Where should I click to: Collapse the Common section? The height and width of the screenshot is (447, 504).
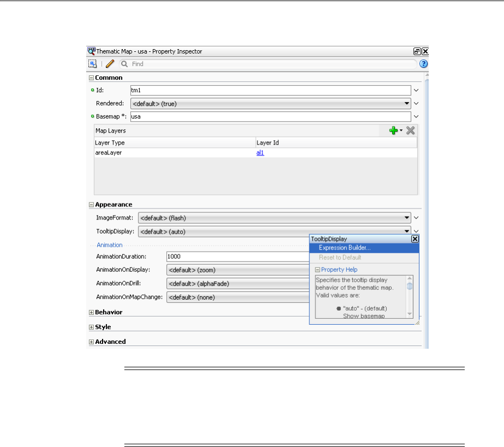click(91, 78)
